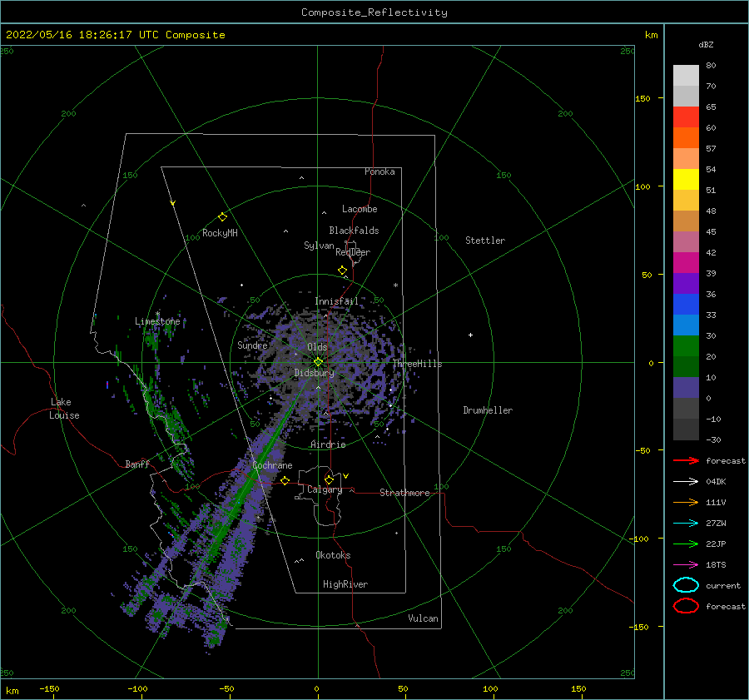Click the red 60-65 dBZ color swatch

686,117
